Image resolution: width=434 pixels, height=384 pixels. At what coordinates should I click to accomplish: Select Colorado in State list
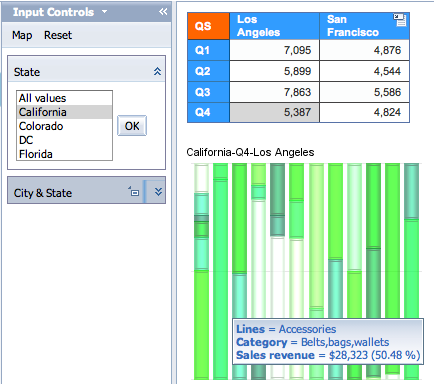(64, 126)
